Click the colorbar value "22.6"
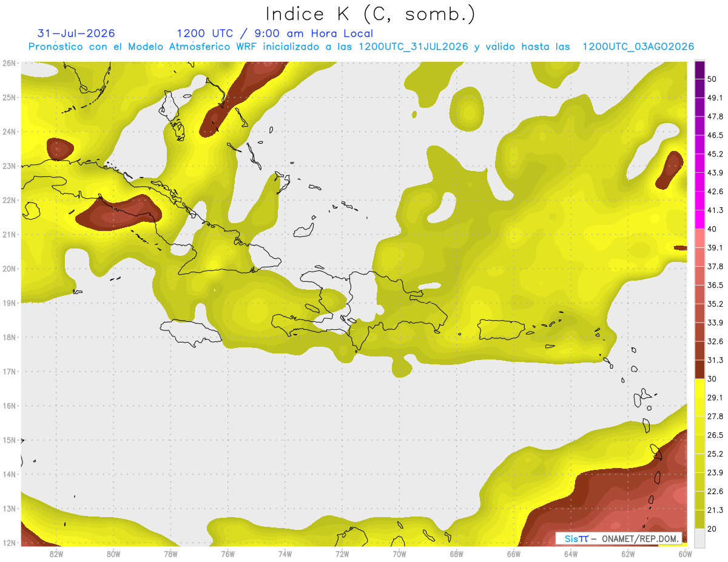The height and width of the screenshot is (562, 728). (x=715, y=491)
